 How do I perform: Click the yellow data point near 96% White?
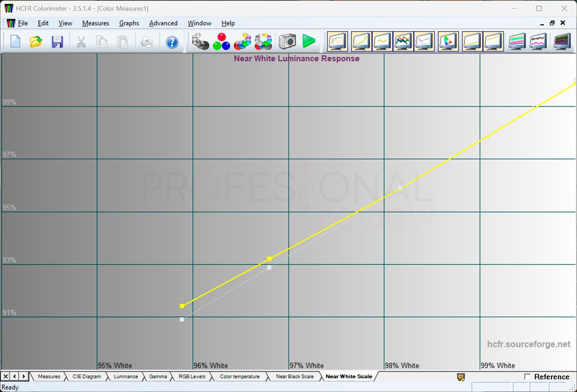point(182,306)
